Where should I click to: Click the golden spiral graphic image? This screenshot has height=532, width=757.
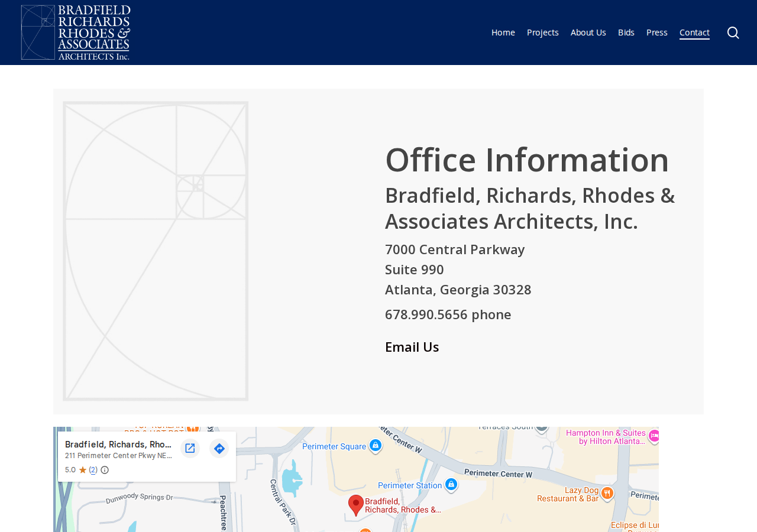point(156,251)
